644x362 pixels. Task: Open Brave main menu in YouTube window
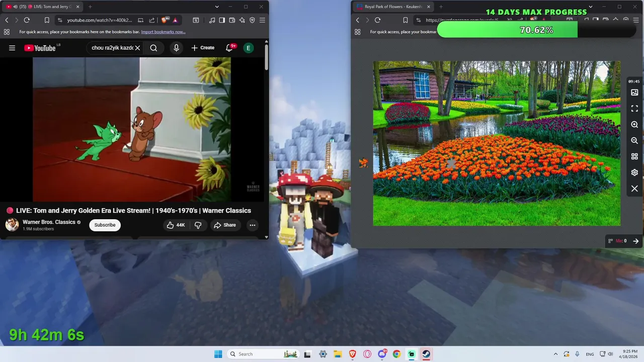262,20
